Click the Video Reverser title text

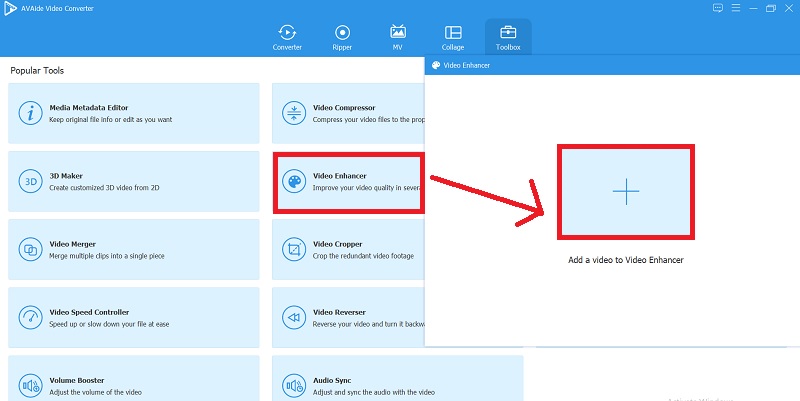(339, 312)
